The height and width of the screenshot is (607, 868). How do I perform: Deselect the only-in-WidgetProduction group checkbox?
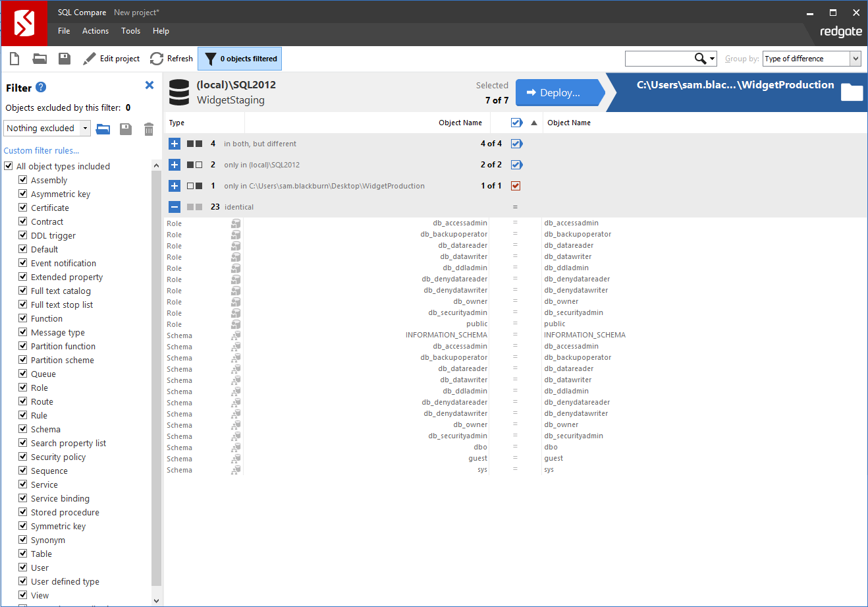pyautogui.click(x=516, y=185)
